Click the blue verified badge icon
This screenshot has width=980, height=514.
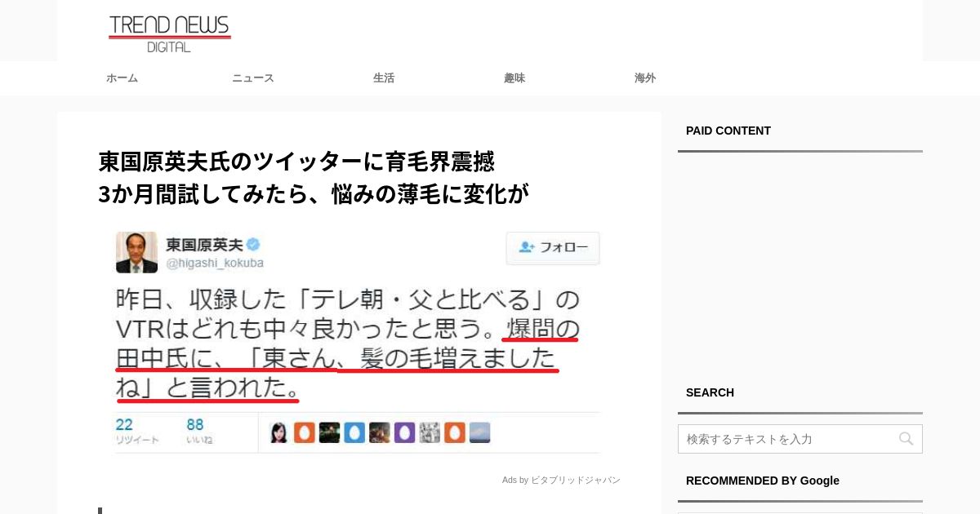pyautogui.click(x=253, y=245)
